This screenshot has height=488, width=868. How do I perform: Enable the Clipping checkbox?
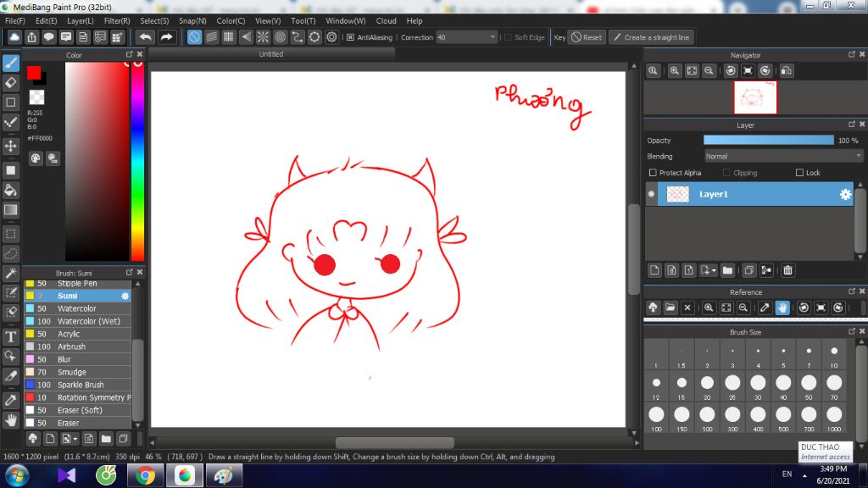[726, 173]
